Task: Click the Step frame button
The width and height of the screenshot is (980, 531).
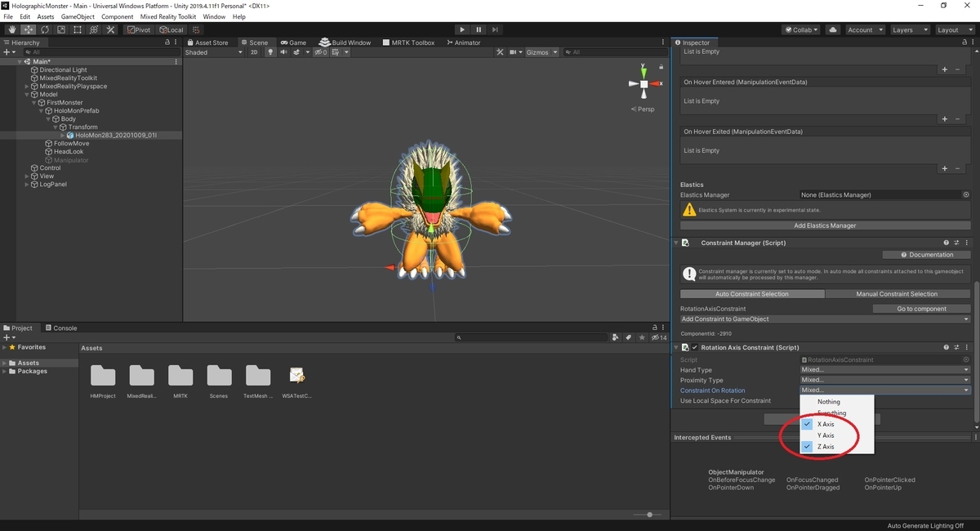Action: (x=497, y=29)
